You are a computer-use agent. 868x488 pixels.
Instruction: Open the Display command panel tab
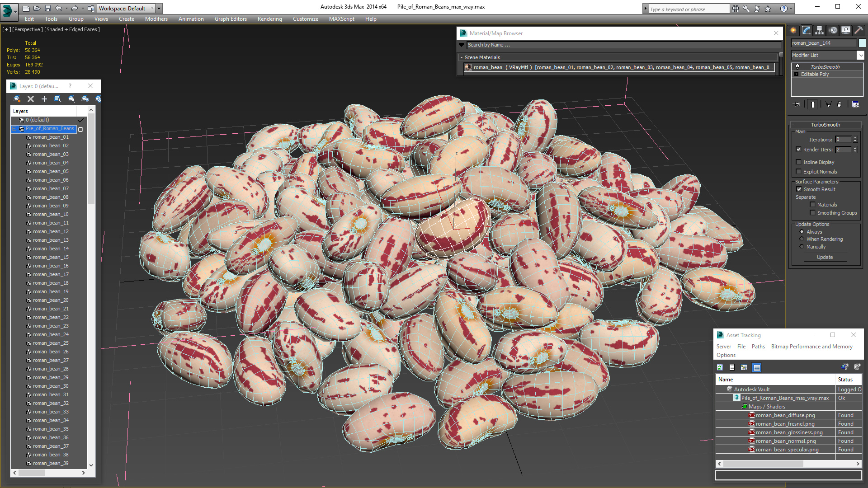click(846, 30)
